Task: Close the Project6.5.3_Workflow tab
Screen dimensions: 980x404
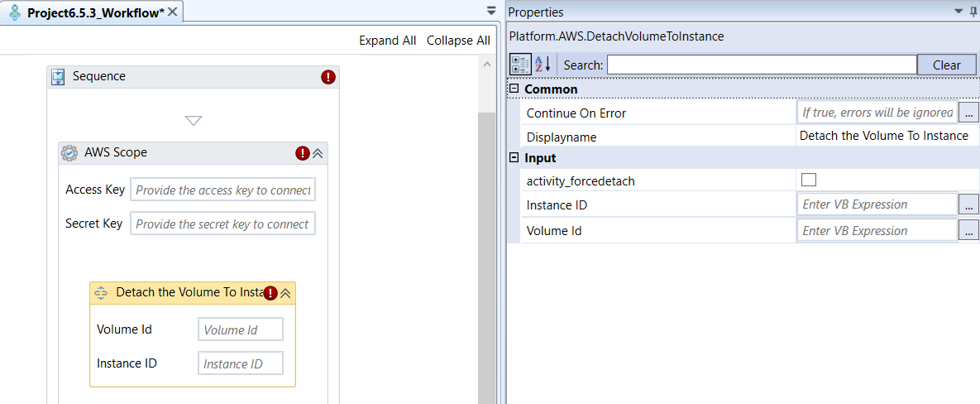Action: tap(173, 12)
